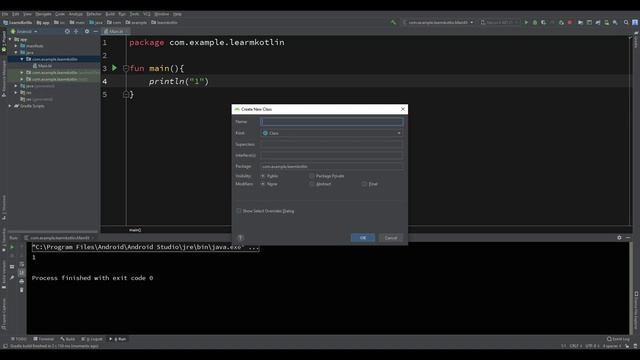Click the Run with Coverage icon
Screen dimensions: 640x360
pyautogui.click(x=544, y=22)
